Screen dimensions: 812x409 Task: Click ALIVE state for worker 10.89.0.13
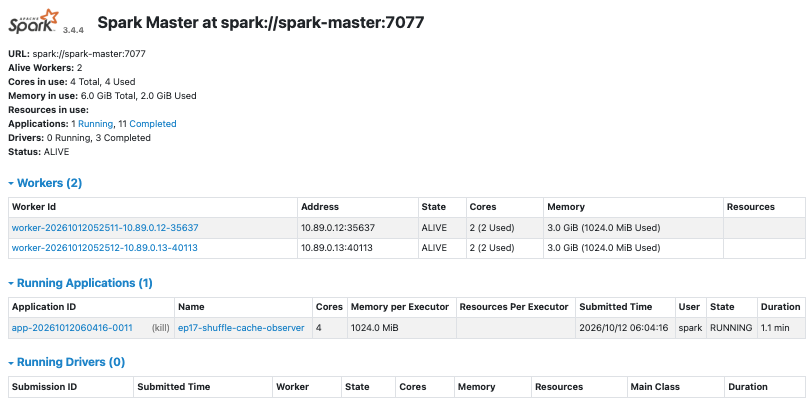coord(434,247)
